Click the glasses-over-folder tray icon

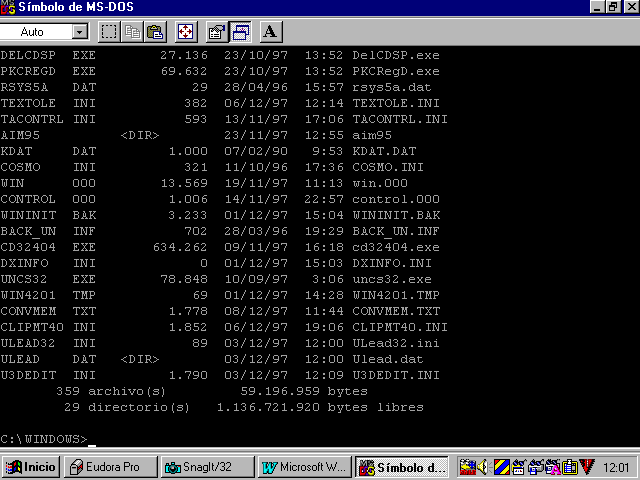[519, 467]
